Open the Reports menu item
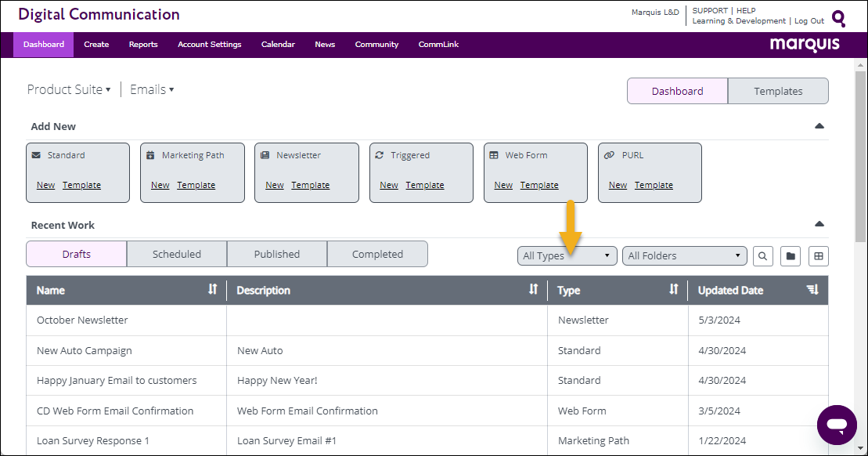The width and height of the screenshot is (868, 456). click(143, 45)
